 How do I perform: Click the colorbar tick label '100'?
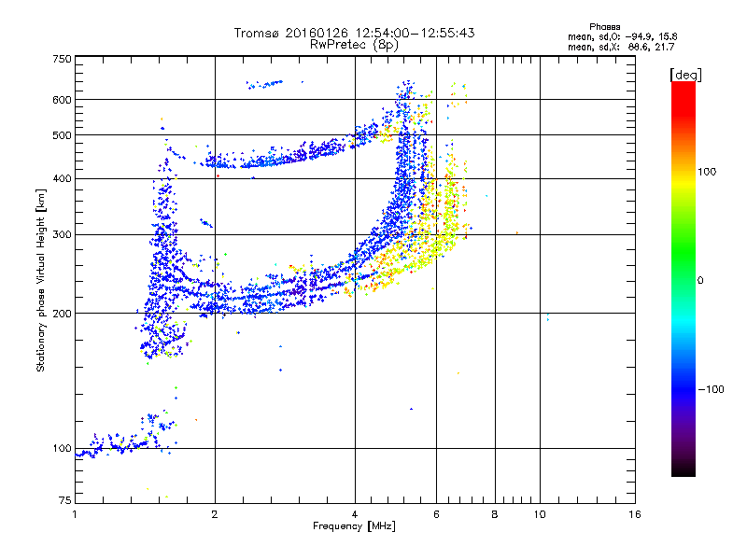(707, 172)
